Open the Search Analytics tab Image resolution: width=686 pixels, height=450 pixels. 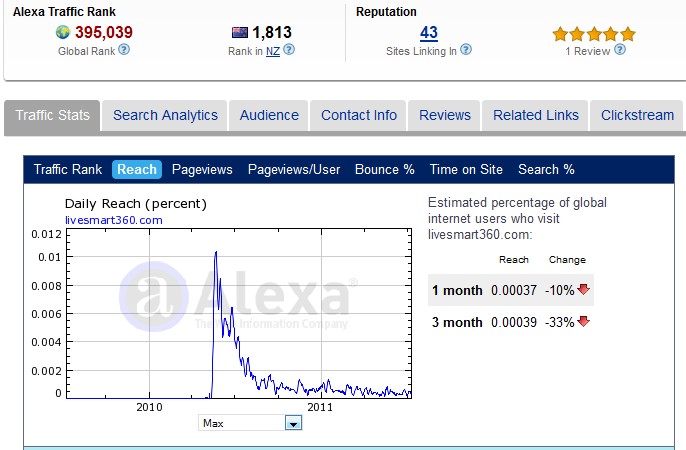coord(165,115)
